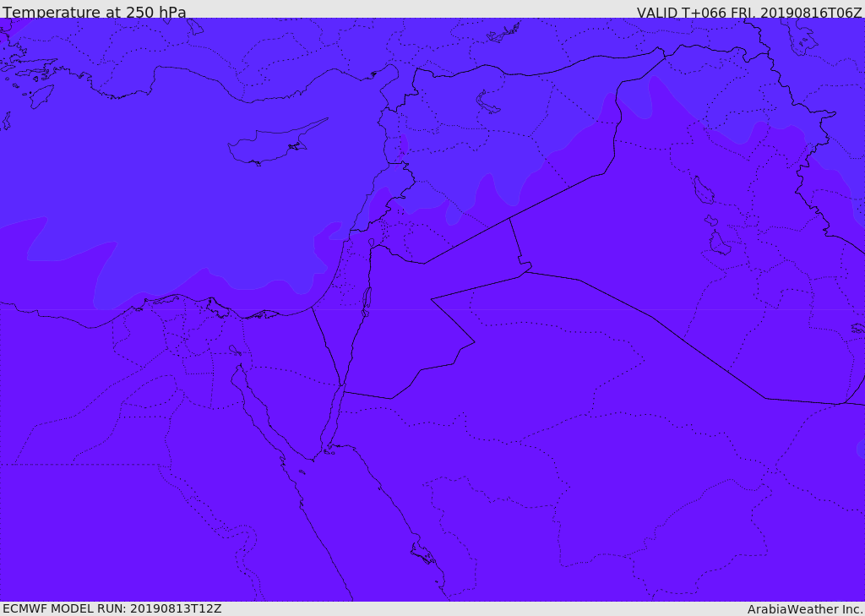The image size is (865, 616).
Task: Click the 'Temperature at 250 hPa' title
Action: pos(95,12)
